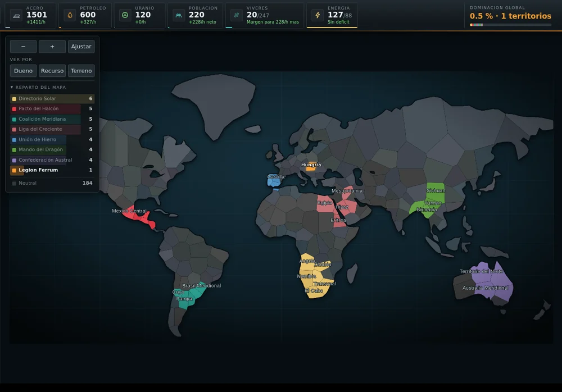The width and height of the screenshot is (562, 392).
Task: Select the Pampa territory
Action: point(184,299)
